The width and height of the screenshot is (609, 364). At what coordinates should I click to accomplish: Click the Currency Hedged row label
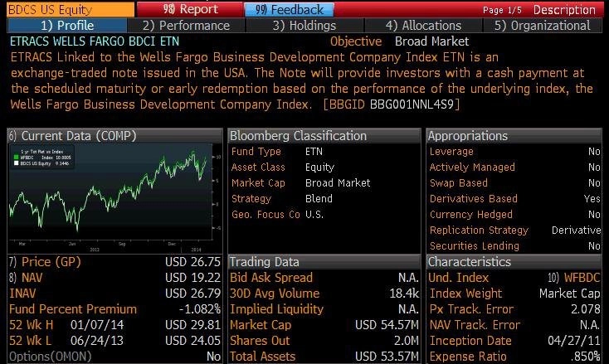(x=470, y=214)
